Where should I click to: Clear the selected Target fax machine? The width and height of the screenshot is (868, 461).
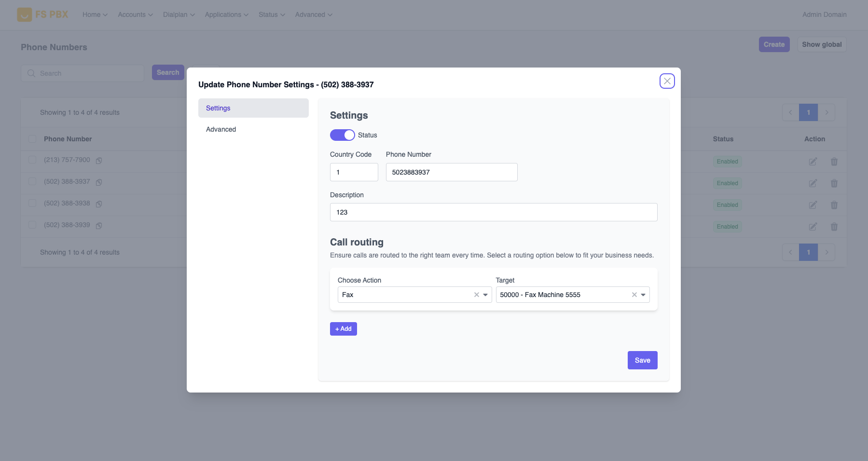(x=634, y=295)
